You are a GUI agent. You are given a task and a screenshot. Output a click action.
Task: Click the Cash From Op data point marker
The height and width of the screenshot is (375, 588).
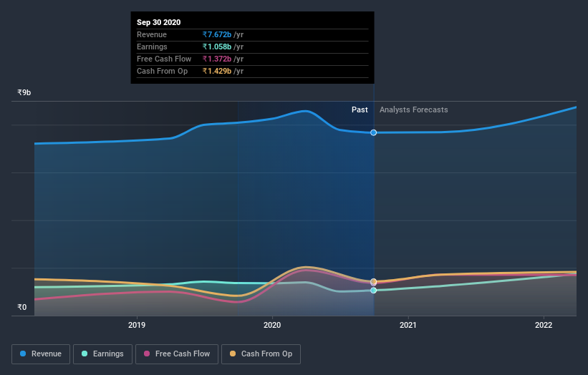374,281
